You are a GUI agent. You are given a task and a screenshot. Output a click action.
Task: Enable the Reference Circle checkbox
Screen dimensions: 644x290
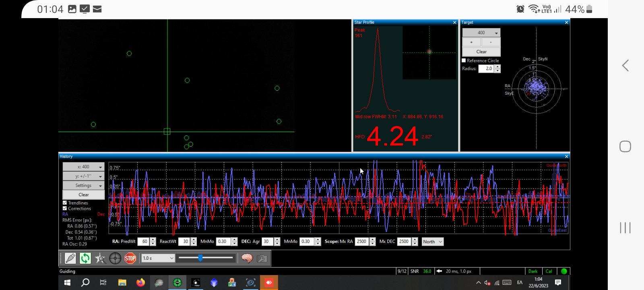pyautogui.click(x=464, y=60)
